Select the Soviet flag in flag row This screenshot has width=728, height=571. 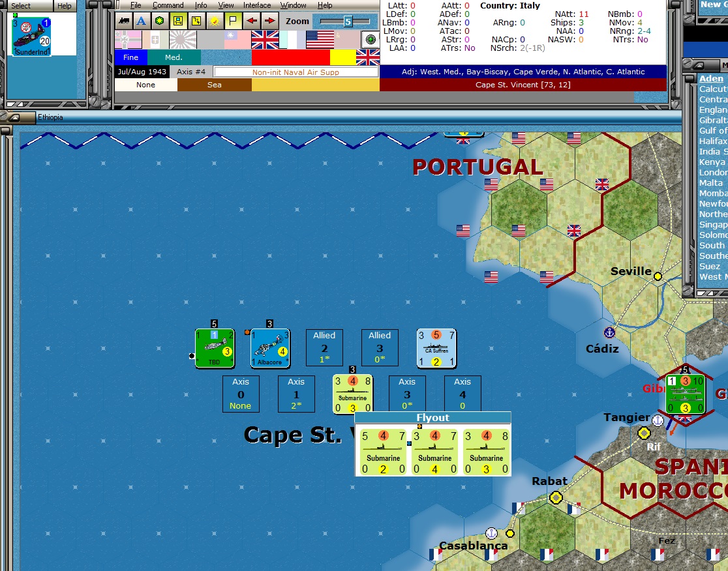click(x=347, y=40)
